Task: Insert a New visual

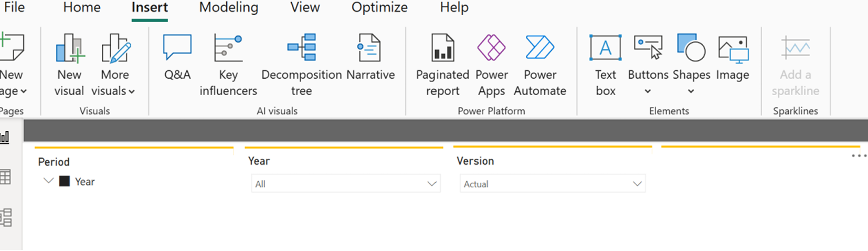Action: coord(69,65)
